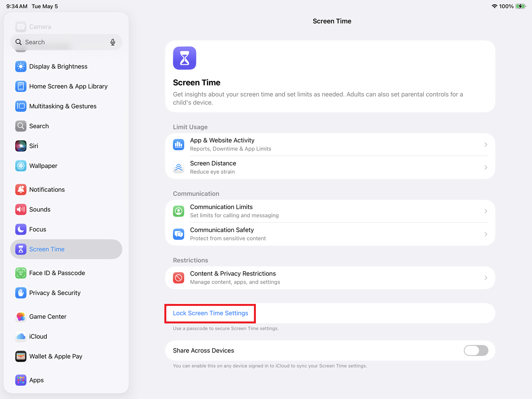The height and width of the screenshot is (399, 532).
Task: Select the Siri label in the sidebar
Action: click(x=34, y=146)
